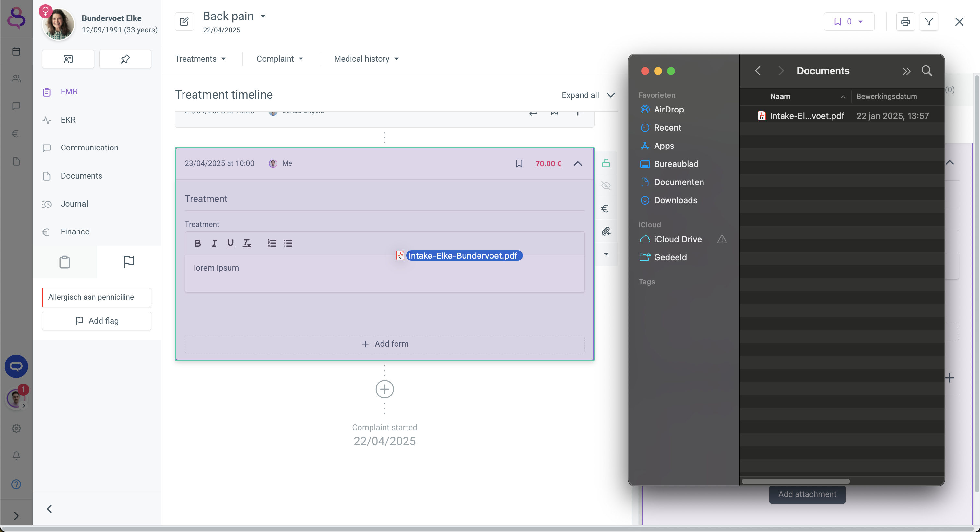Click the patient card button

click(x=68, y=59)
